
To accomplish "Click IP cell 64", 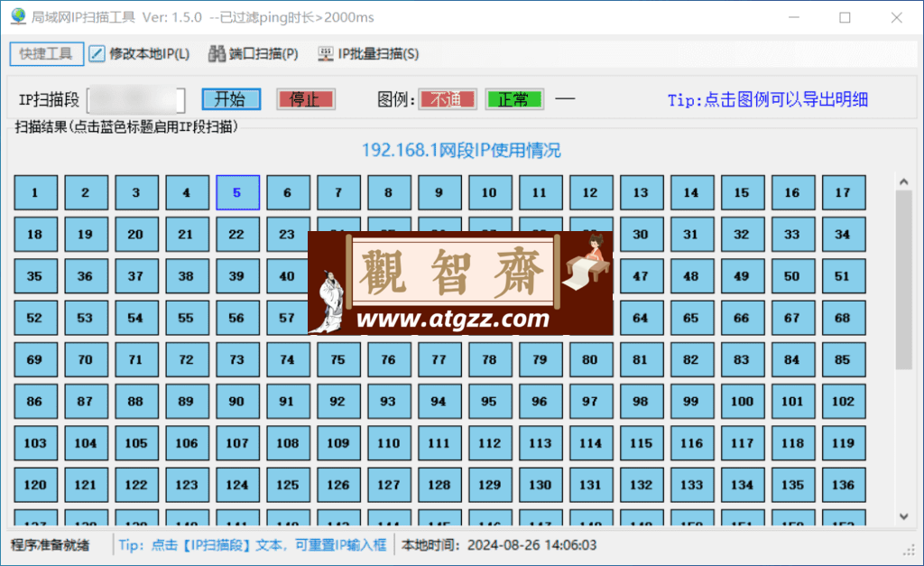I will tap(642, 318).
